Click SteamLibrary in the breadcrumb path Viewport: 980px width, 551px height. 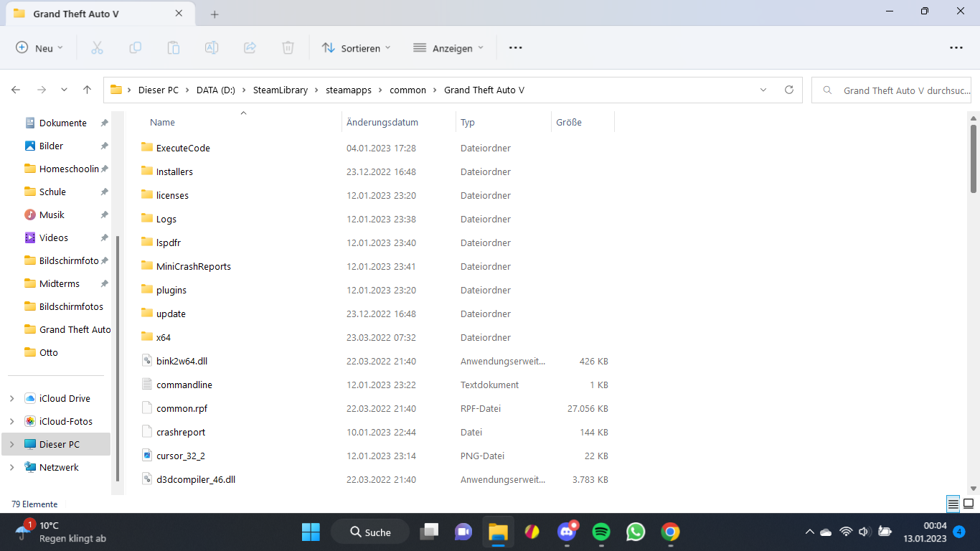[x=280, y=90]
